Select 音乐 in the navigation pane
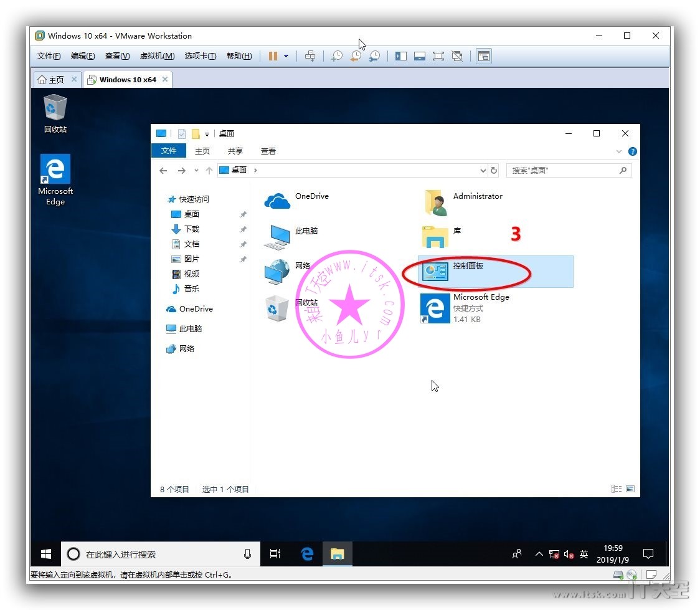 tap(186, 289)
